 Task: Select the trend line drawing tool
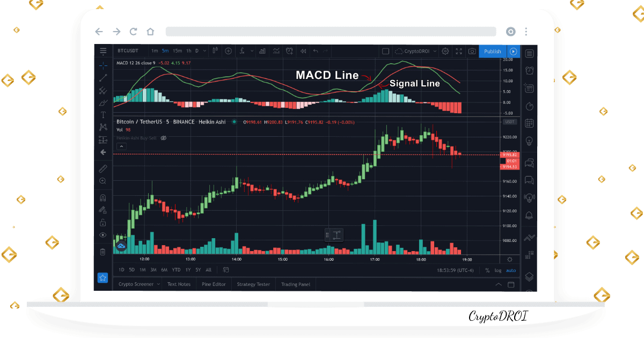(103, 78)
